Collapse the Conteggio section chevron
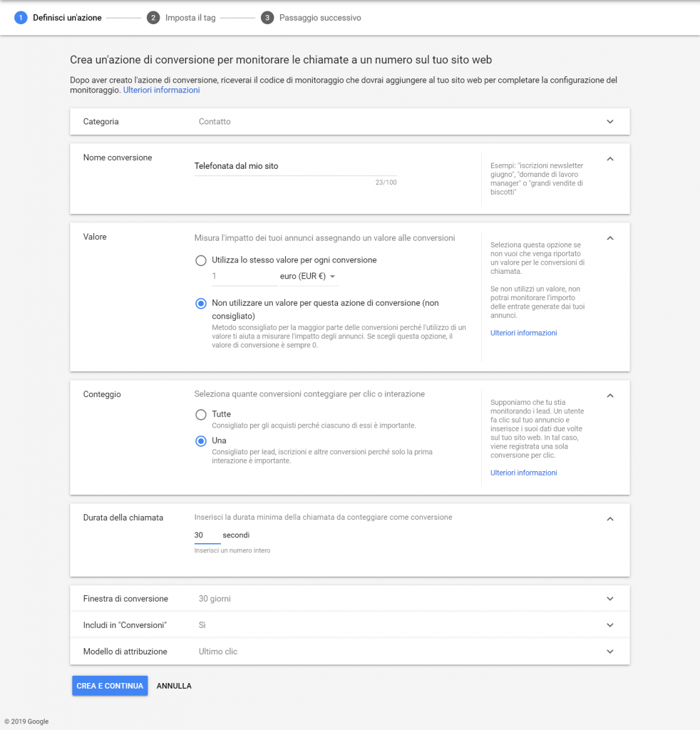This screenshot has height=730, width=700. [x=609, y=395]
